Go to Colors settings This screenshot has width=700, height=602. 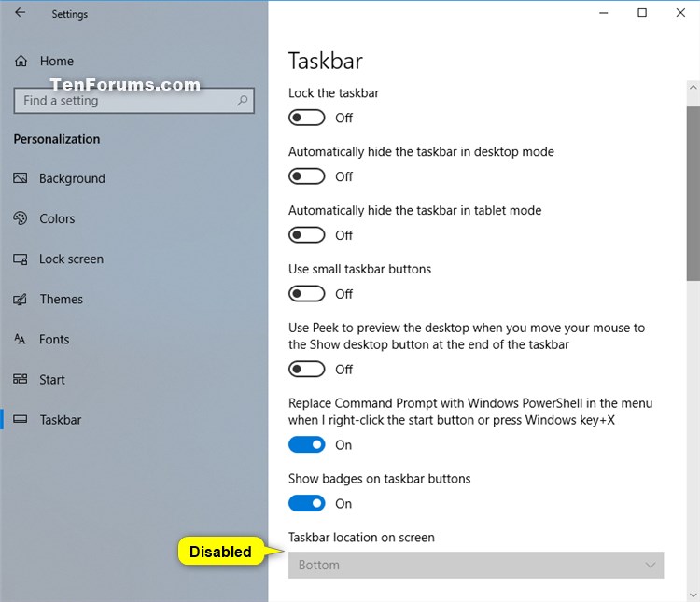click(x=57, y=218)
